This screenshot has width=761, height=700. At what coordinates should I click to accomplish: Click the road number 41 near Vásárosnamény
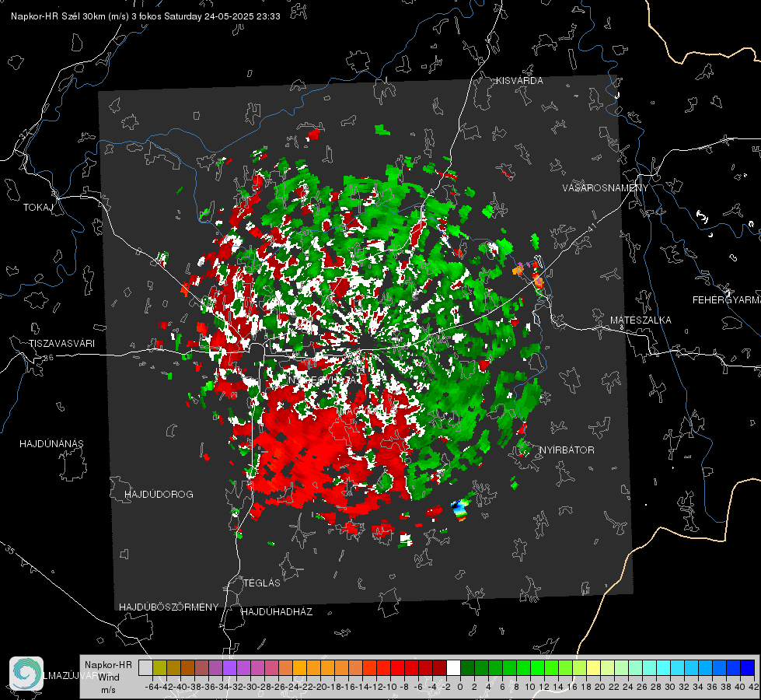591,226
